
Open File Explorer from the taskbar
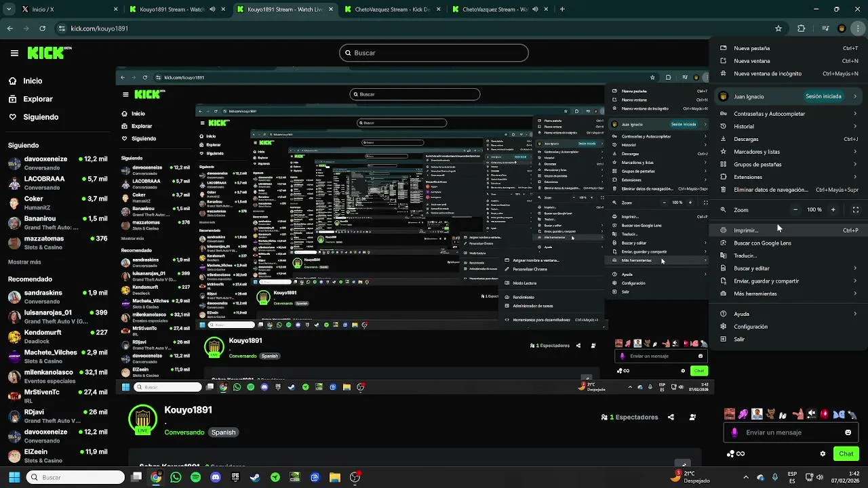pyautogui.click(x=335, y=477)
